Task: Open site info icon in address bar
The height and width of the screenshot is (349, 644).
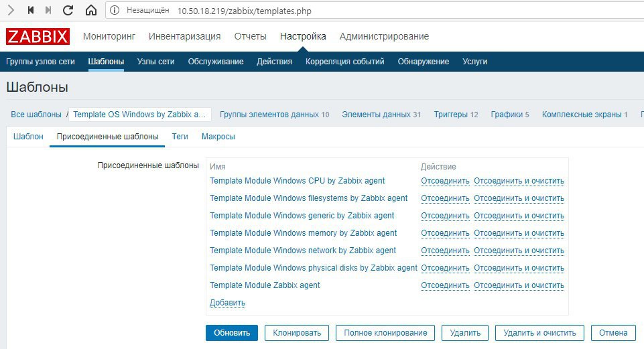Action: click(115, 11)
